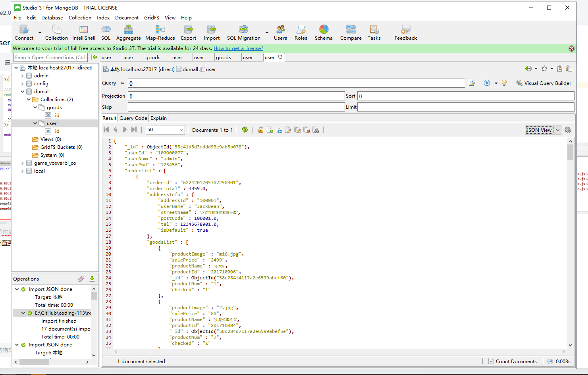Screen dimensions: 588x375
Task: Collapse the dumall database node
Action: click(x=23, y=92)
